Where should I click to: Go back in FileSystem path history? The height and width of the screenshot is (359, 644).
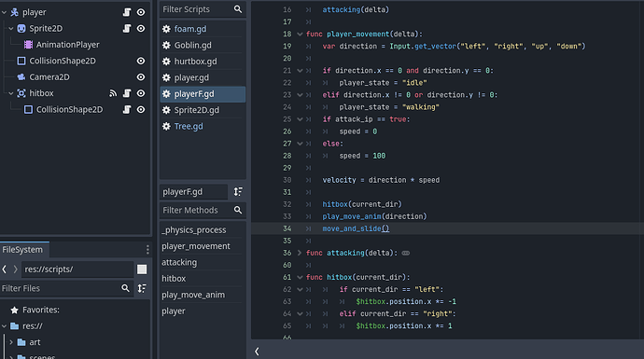coord(5,269)
